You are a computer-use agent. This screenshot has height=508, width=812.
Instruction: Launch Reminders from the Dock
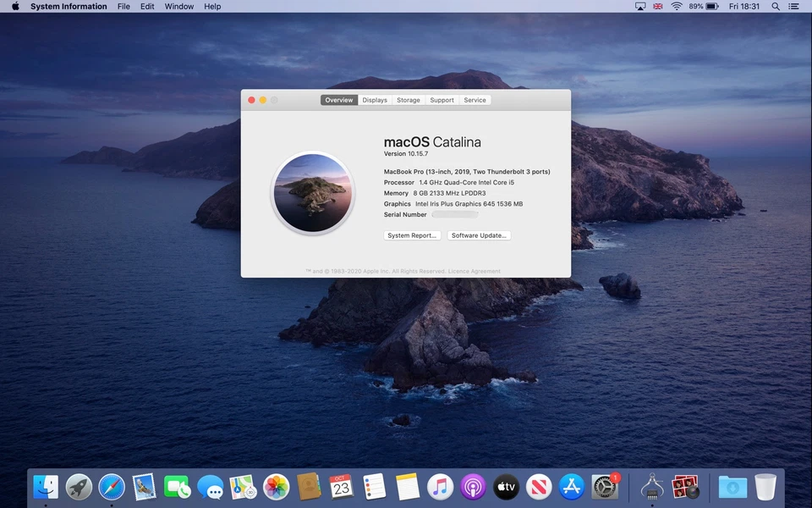[375, 488]
